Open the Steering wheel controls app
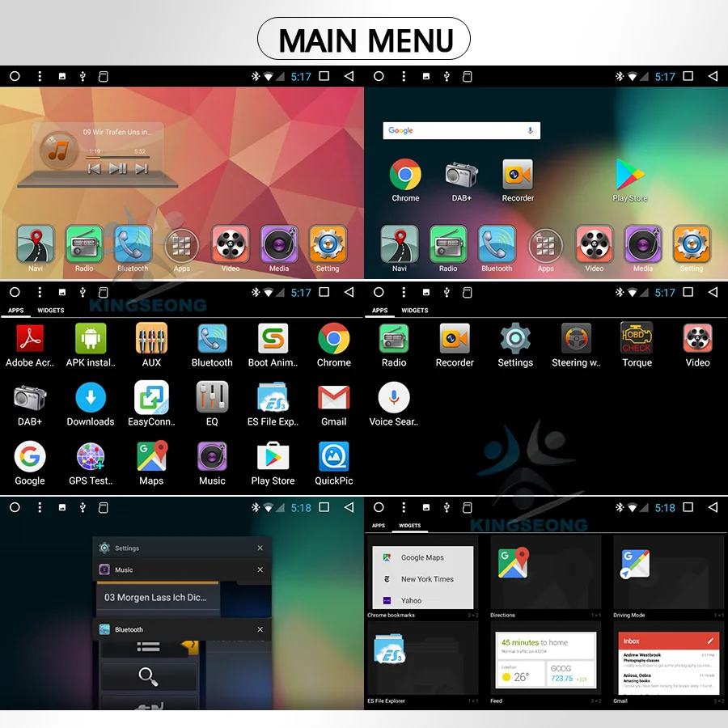 point(576,339)
